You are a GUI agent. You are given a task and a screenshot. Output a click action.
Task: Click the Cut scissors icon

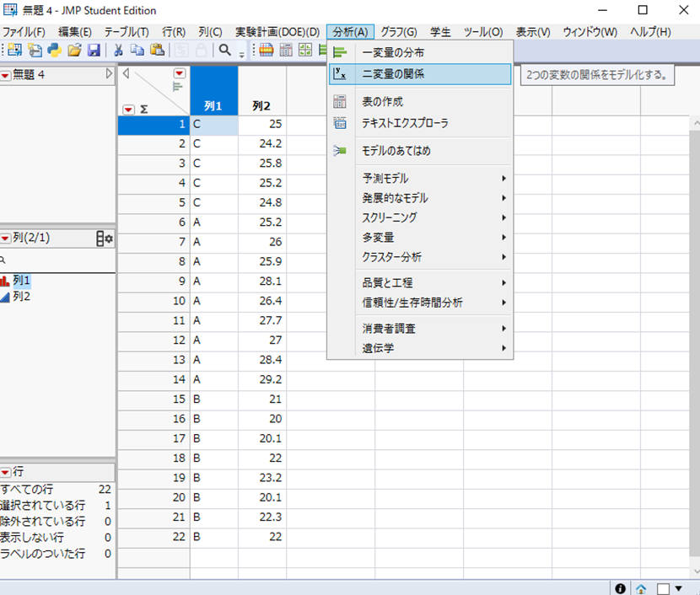[x=119, y=51]
